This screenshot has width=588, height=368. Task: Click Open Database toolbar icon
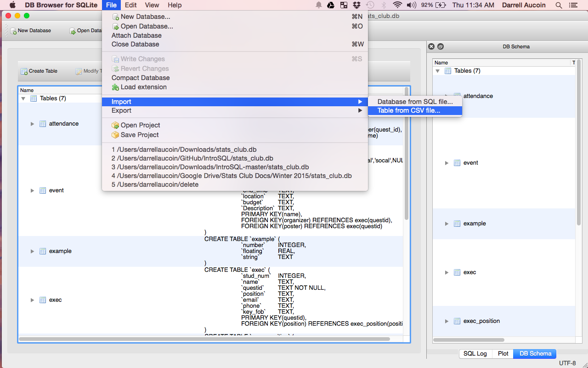coord(73,31)
